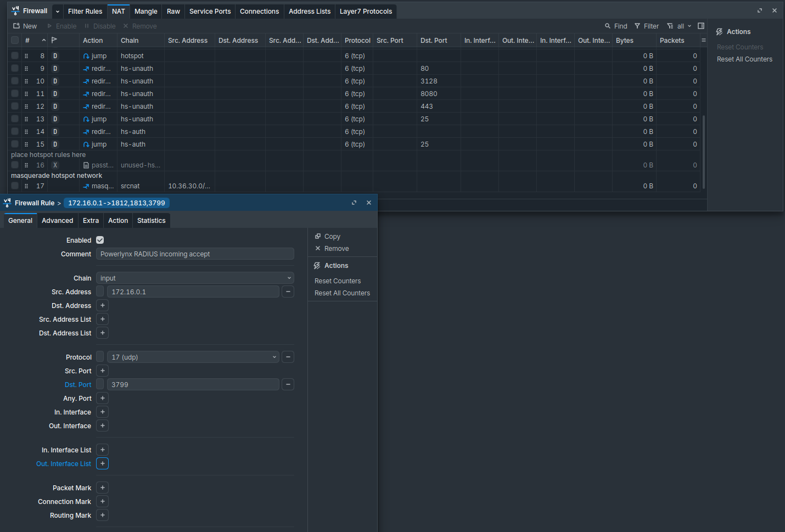Expand the Protocol dropdown showing 17 (udp)
Viewport: 785px width, 532px height.
[193, 357]
